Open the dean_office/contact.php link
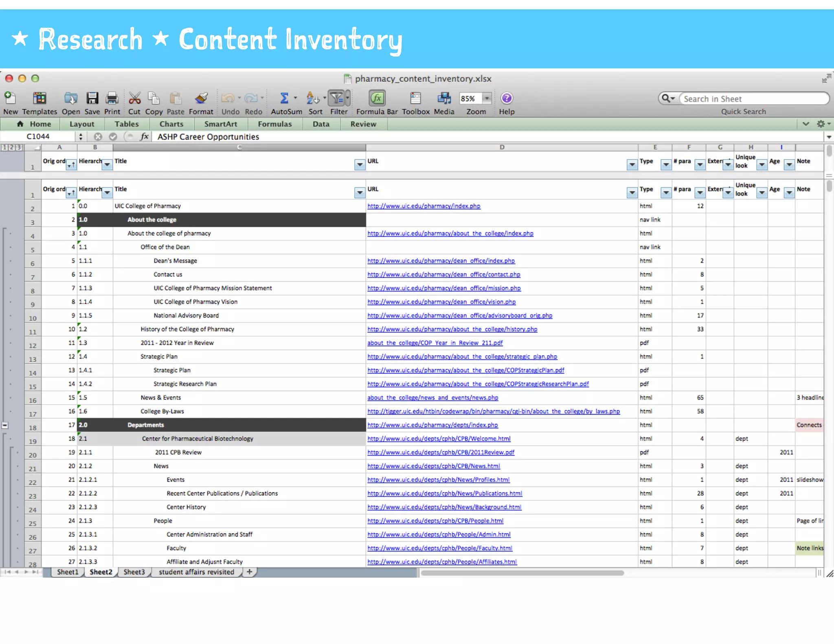 [444, 274]
